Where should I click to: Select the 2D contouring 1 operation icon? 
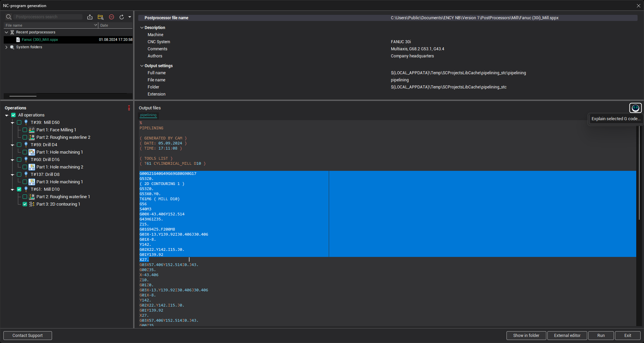pyautogui.click(x=31, y=204)
